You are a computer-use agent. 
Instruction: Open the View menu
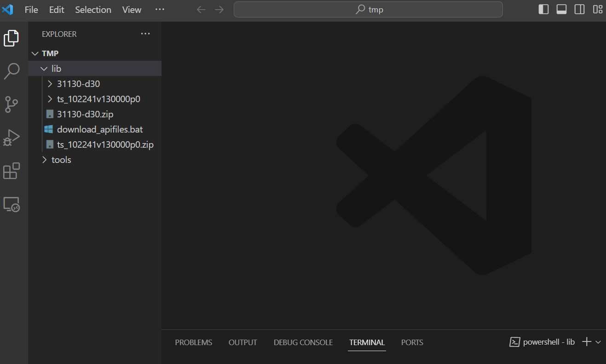tap(132, 10)
